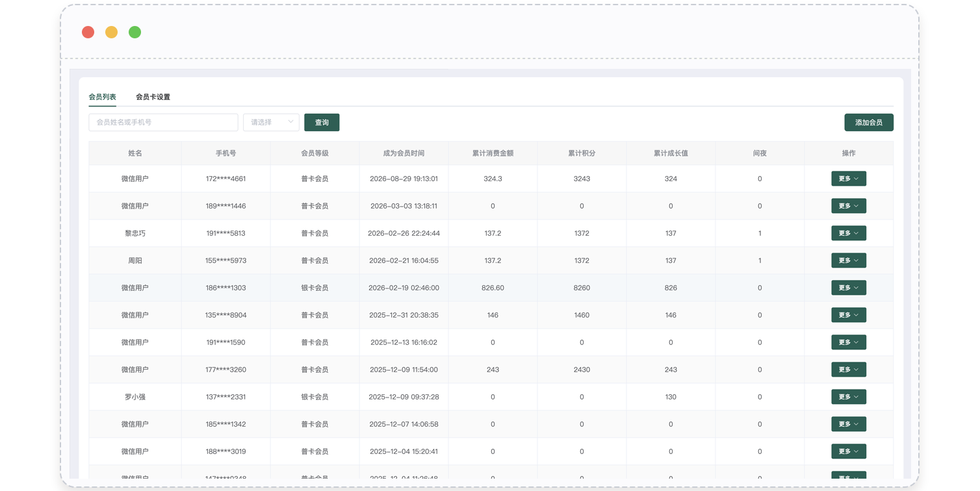
Task: Click the yellow window minimize dot
Action: (112, 32)
